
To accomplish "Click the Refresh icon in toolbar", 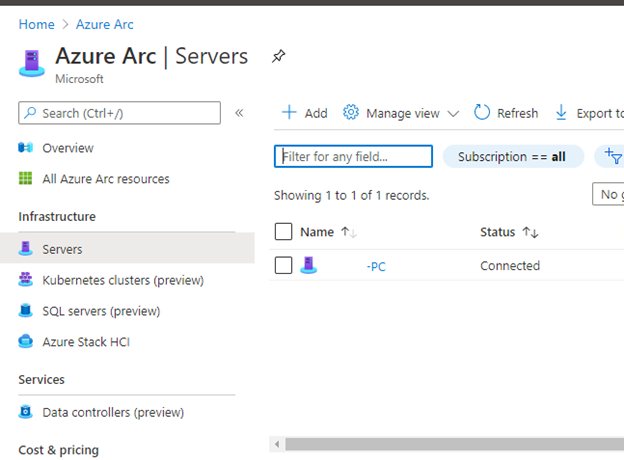I will [482, 113].
